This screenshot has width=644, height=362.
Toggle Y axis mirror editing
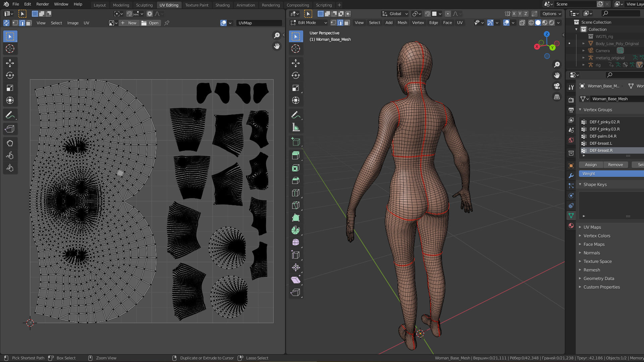pos(520,14)
